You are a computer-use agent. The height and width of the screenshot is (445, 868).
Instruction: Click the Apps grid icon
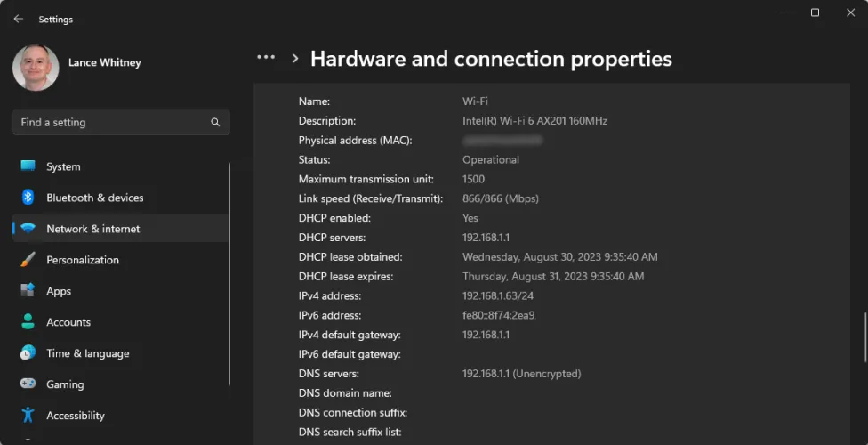(28, 291)
